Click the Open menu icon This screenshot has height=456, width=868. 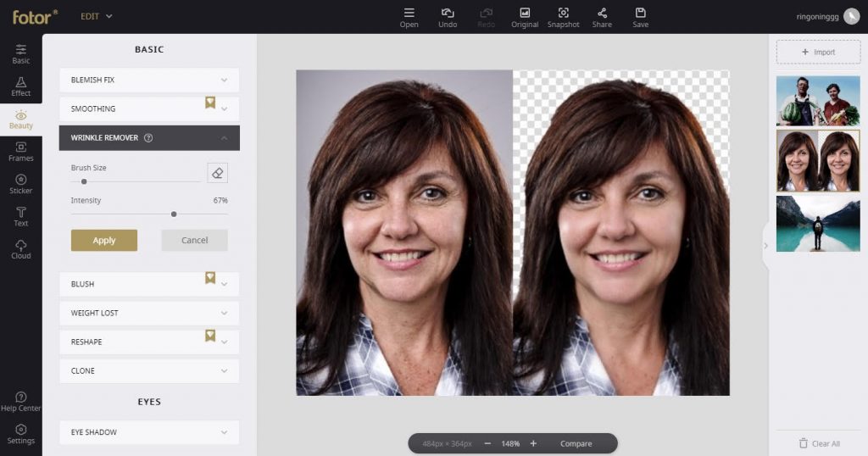click(409, 18)
